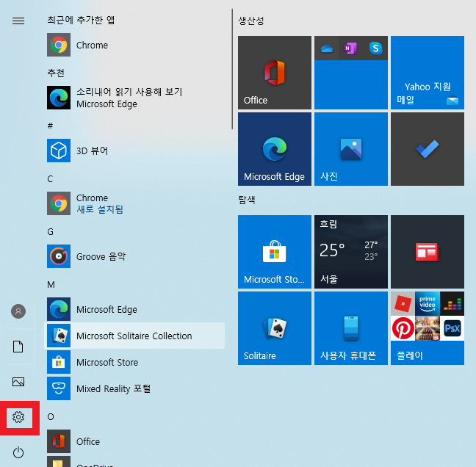Image resolution: width=476 pixels, height=467 pixels.
Task: Launch Microsoft Solitaire Collection from list
Action: point(135,336)
